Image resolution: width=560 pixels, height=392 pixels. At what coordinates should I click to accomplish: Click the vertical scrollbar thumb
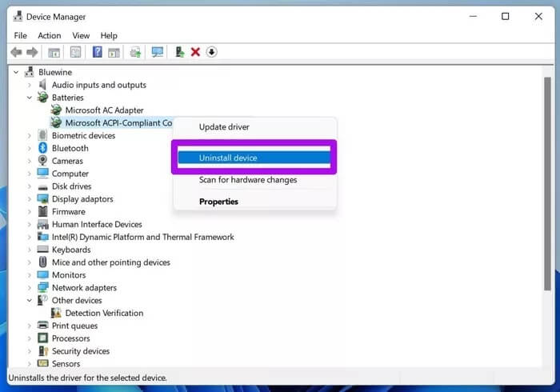[547, 184]
